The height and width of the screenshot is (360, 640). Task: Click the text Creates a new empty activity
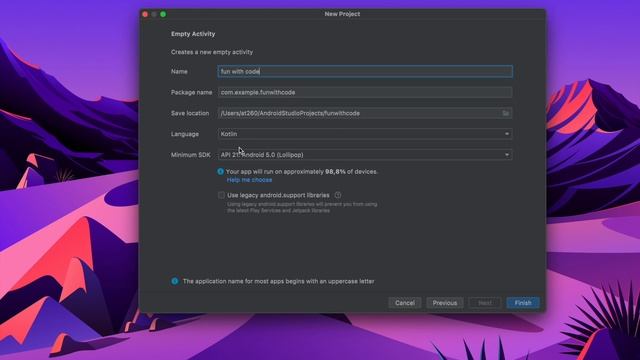coord(212,52)
